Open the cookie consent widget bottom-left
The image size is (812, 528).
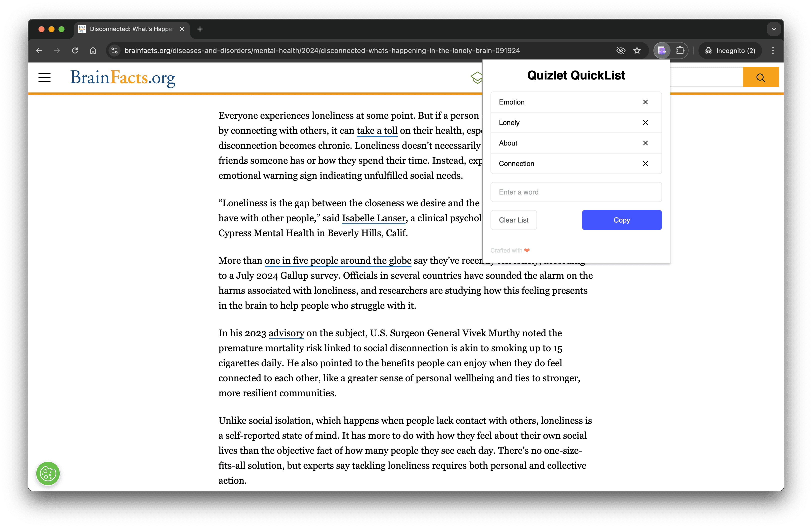(x=48, y=473)
